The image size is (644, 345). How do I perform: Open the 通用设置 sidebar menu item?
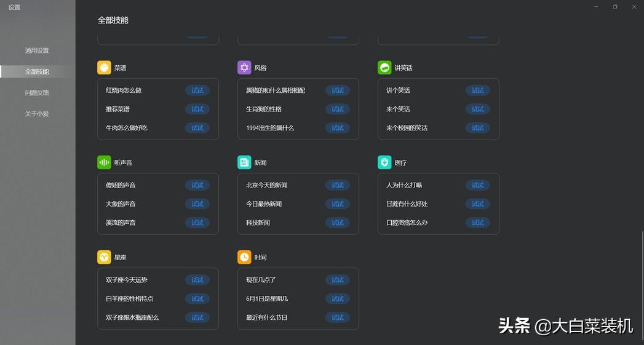[x=37, y=50]
